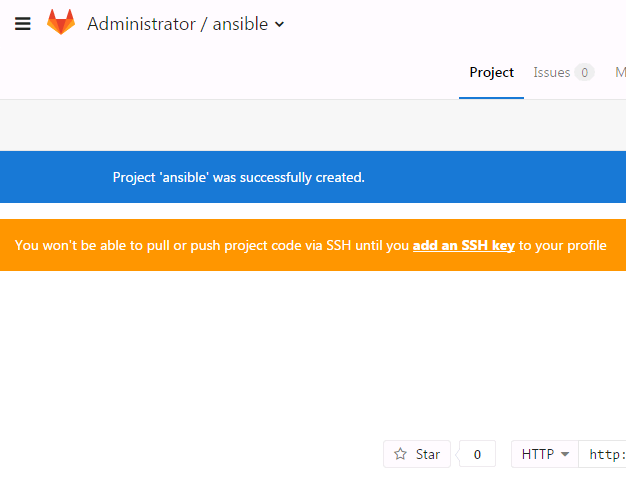Open the Administrator namespace link
The width and height of the screenshot is (626, 478).
[x=141, y=24]
